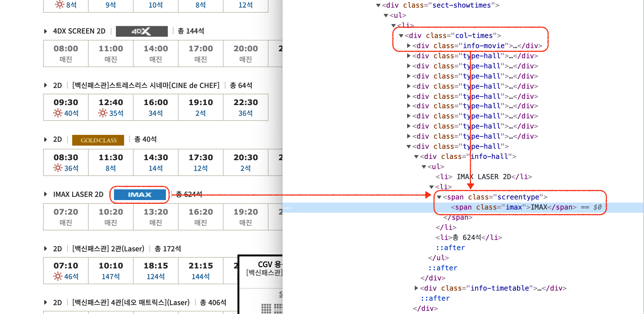Expand the CINE de CHEF hall arrow
This screenshot has height=314, width=644.
point(46,85)
